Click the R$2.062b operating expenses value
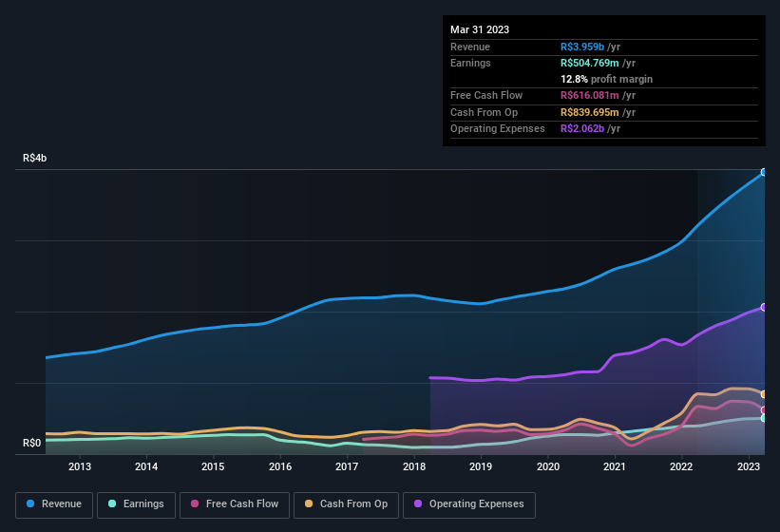The width and height of the screenshot is (780, 532). coord(582,129)
